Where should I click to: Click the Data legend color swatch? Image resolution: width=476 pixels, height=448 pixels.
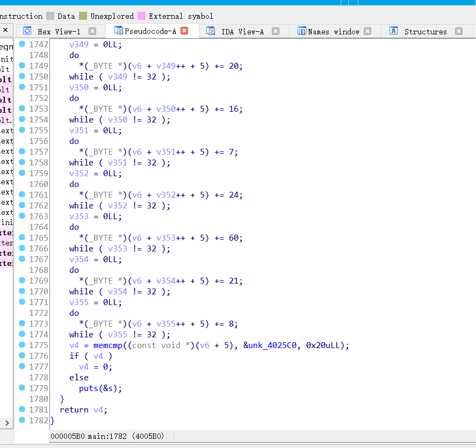pos(51,16)
